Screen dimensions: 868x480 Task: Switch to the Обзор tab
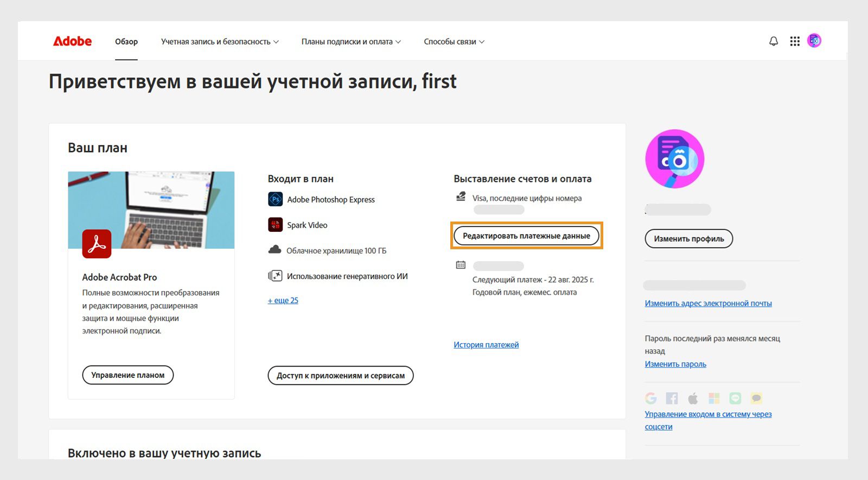pyautogui.click(x=126, y=41)
